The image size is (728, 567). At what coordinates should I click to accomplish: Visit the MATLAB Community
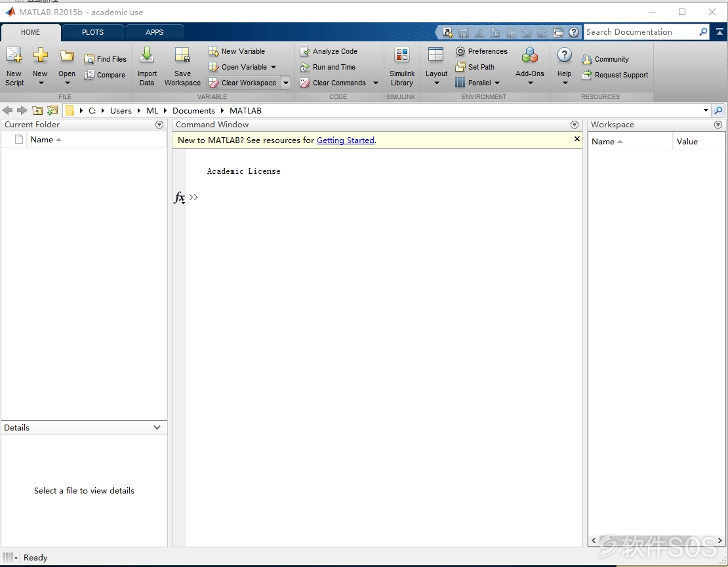tap(605, 59)
